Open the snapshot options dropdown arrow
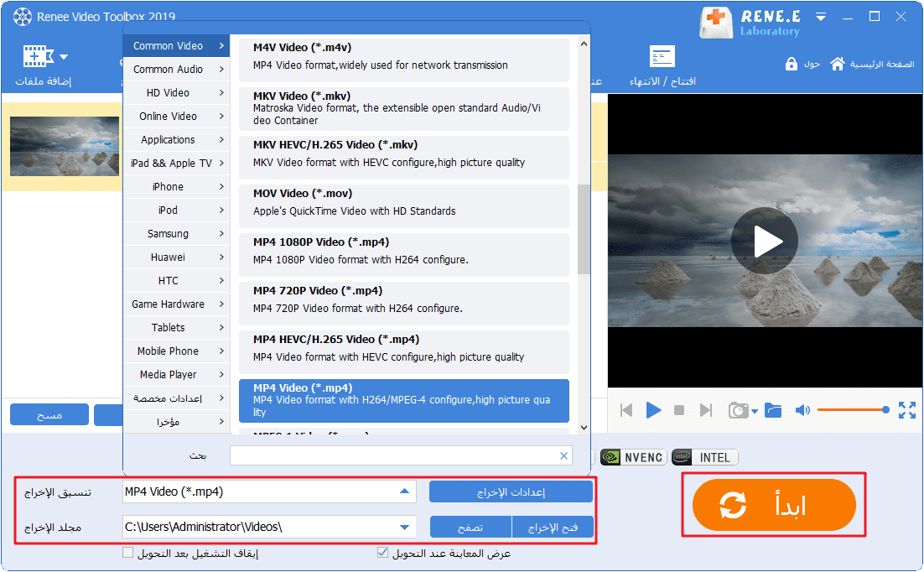This screenshot has width=924, height=572. 755,412
